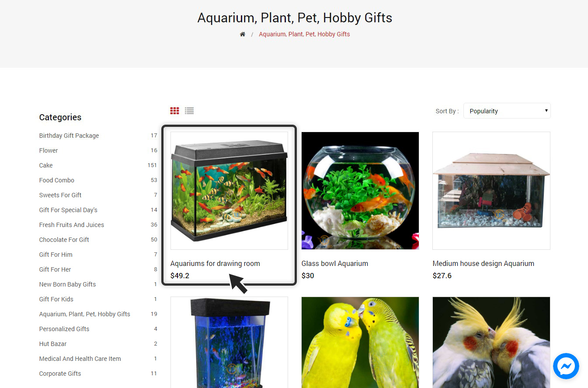Image resolution: width=588 pixels, height=388 pixels.
Task: Switch to list view layout icon
Action: coord(189,111)
